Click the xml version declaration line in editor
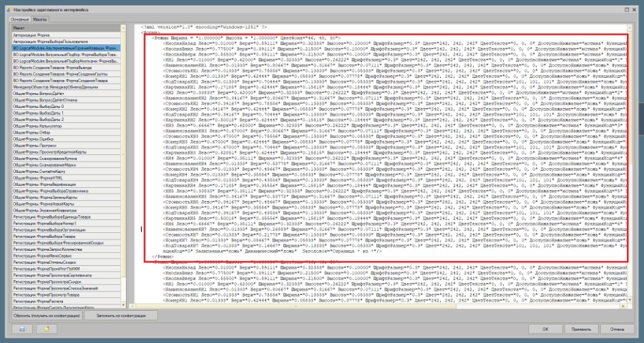 [x=203, y=26]
